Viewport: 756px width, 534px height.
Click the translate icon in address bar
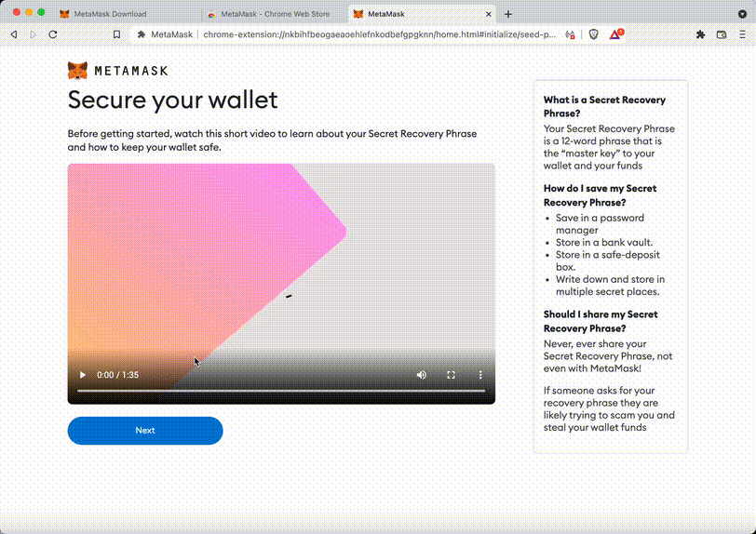point(570,34)
